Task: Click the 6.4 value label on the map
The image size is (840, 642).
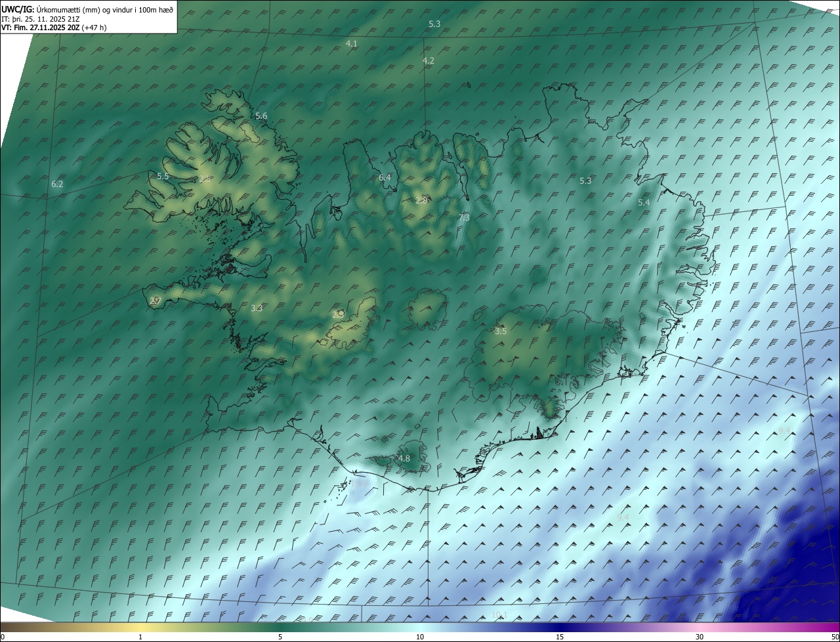Action: click(385, 178)
